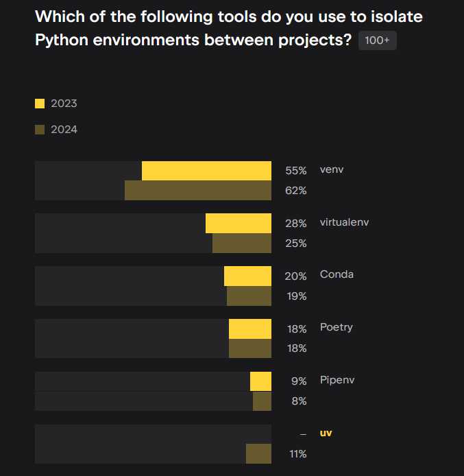Click the highlighted uv label
The width and height of the screenshot is (464, 476).
pyautogui.click(x=326, y=433)
